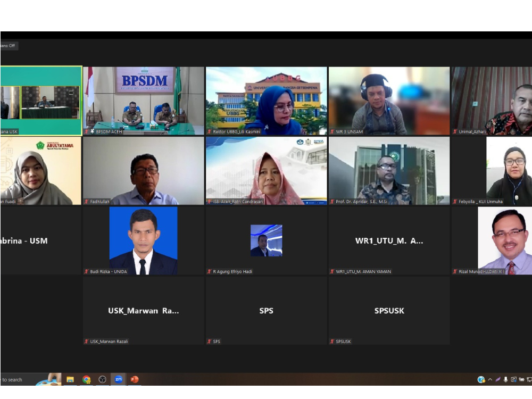This screenshot has width=532, height=399.
Task: Click the help icon in system tray
Action: click(x=481, y=380)
